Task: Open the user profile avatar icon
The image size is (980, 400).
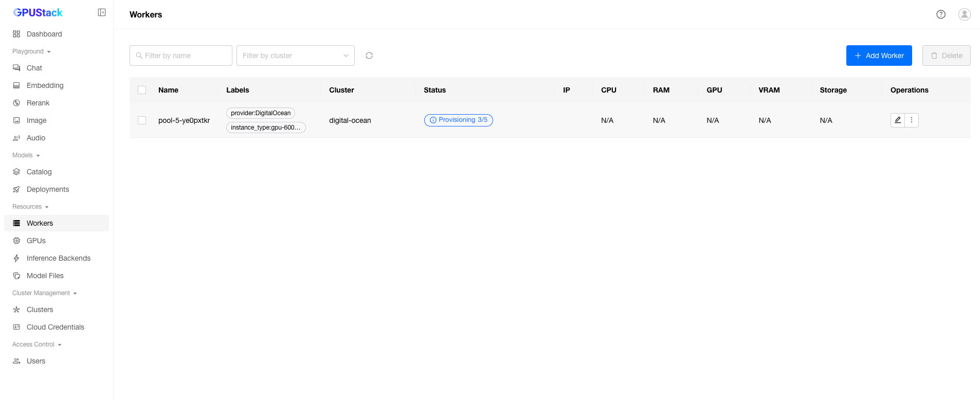Action: point(965,14)
